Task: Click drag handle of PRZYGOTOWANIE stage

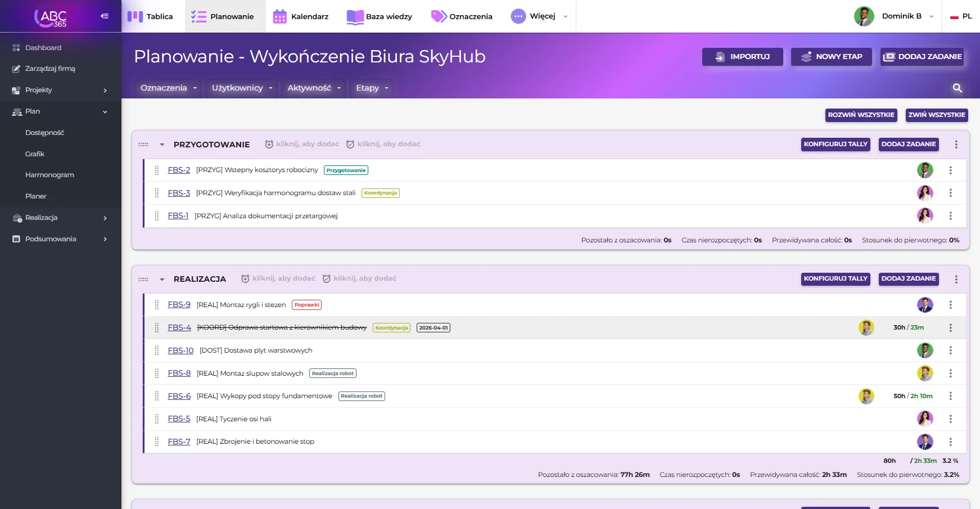Action: pos(143,145)
